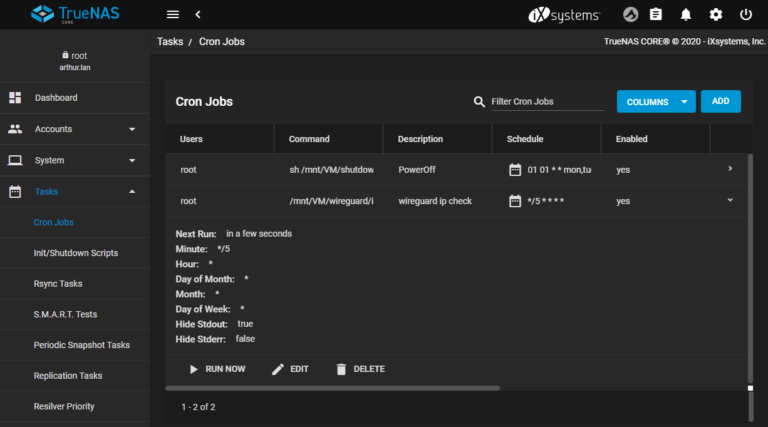Open the settings gear icon
This screenshot has width=768, height=427.
[x=716, y=15]
